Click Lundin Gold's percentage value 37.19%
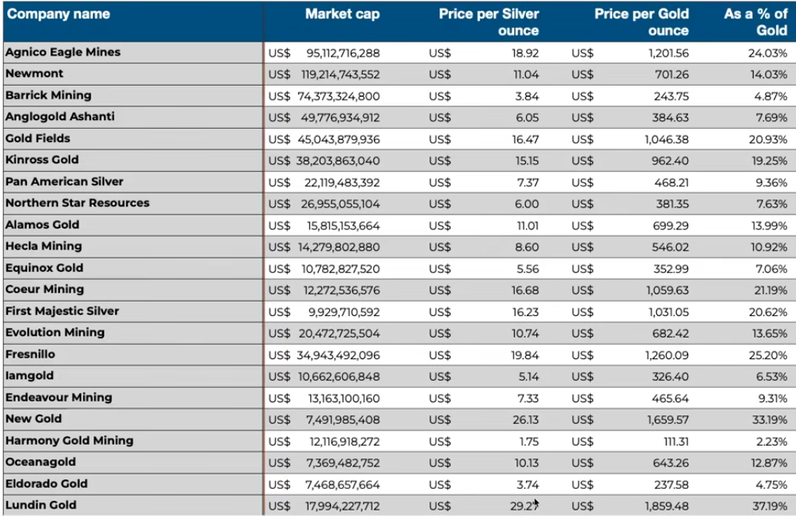796x516 pixels. 768,506
